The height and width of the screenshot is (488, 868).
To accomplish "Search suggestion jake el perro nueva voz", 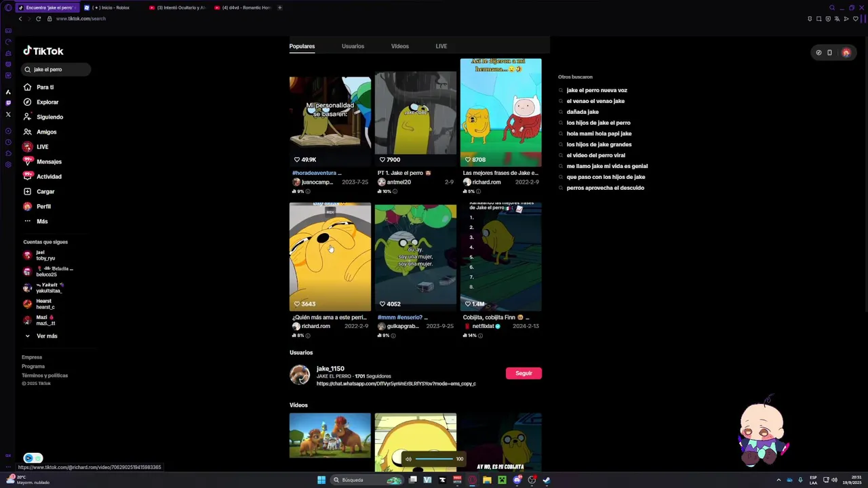I will click(x=597, y=90).
